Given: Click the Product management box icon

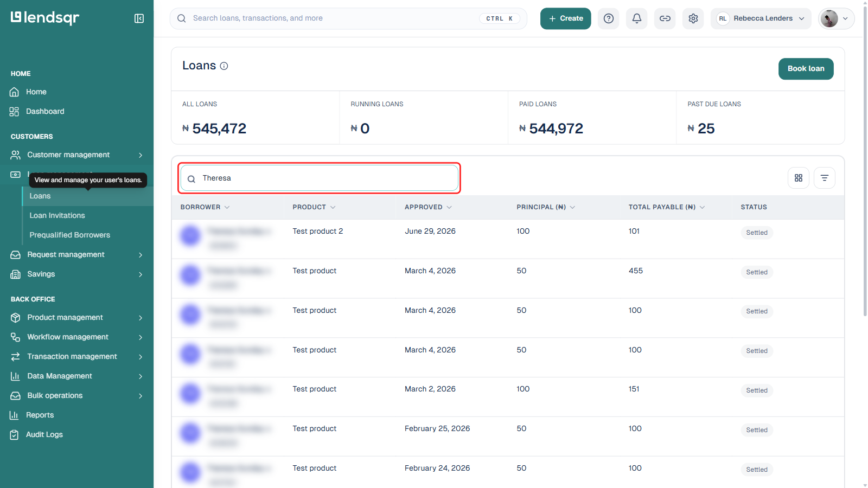Looking at the screenshot, I should (x=16, y=318).
